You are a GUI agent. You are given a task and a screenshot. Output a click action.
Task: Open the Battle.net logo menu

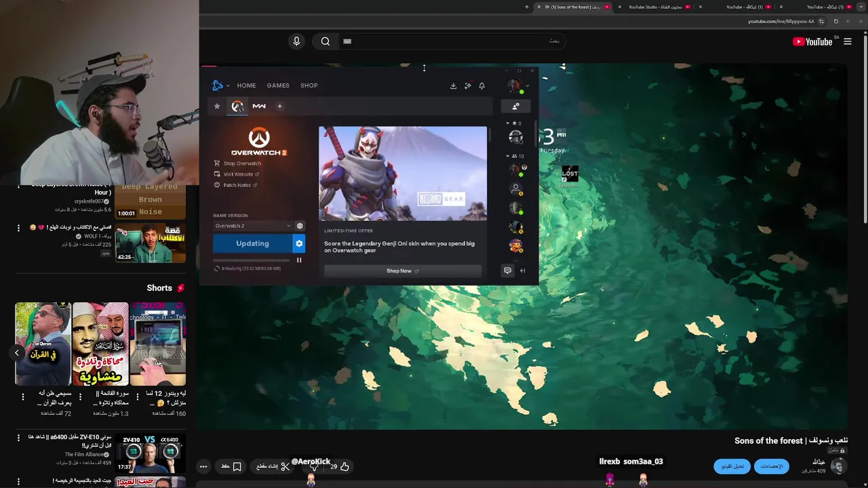tap(218, 85)
